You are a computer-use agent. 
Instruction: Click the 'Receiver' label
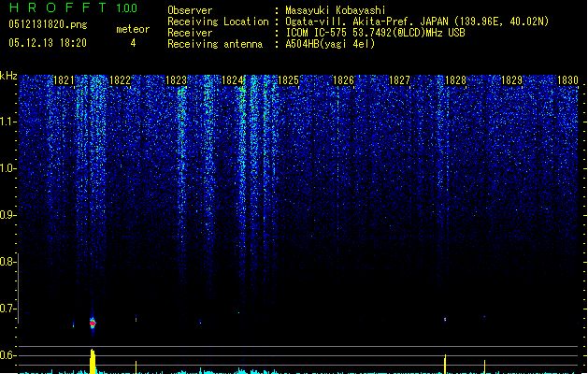[190, 33]
